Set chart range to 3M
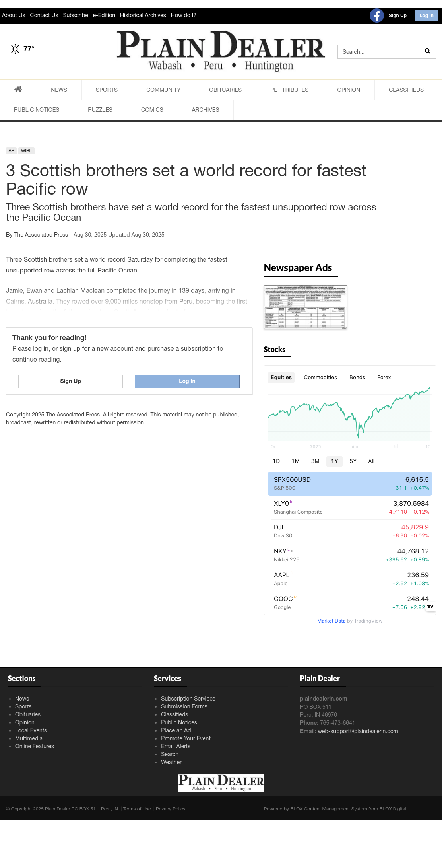This screenshot has width=442, height=868. (315, 461)
